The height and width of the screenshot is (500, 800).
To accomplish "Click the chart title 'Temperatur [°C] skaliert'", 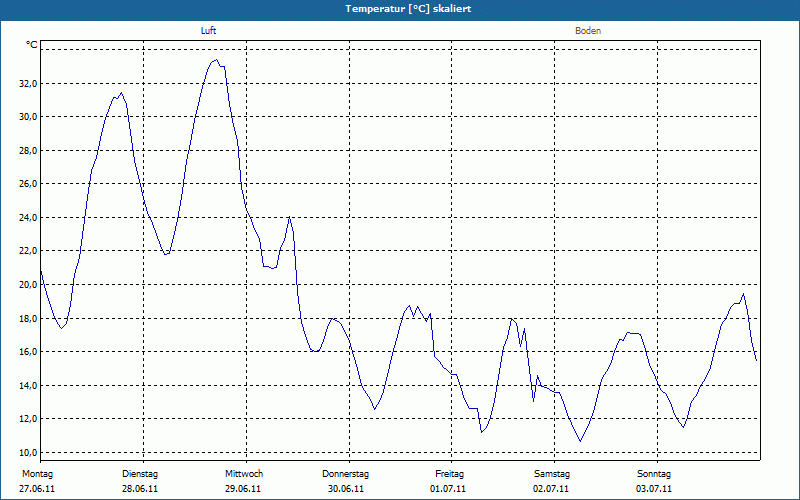I will point(408,9).
